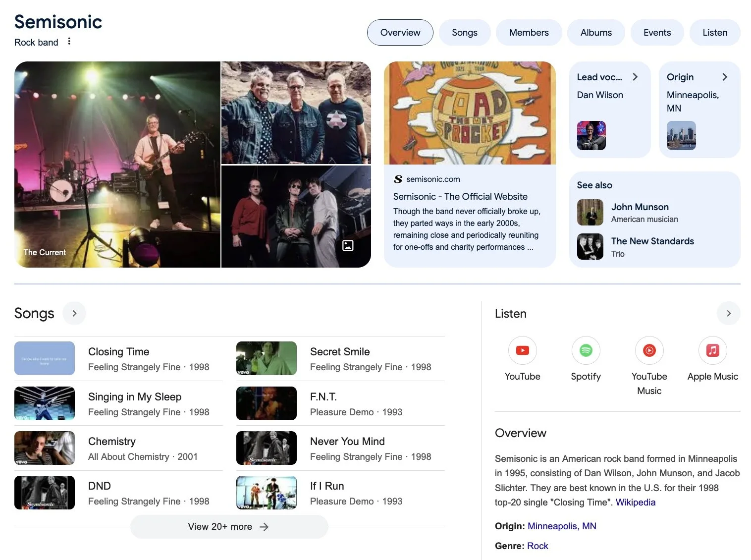
Task: Open the Wikipedia link in Overview
Action: tap(636, 502)
